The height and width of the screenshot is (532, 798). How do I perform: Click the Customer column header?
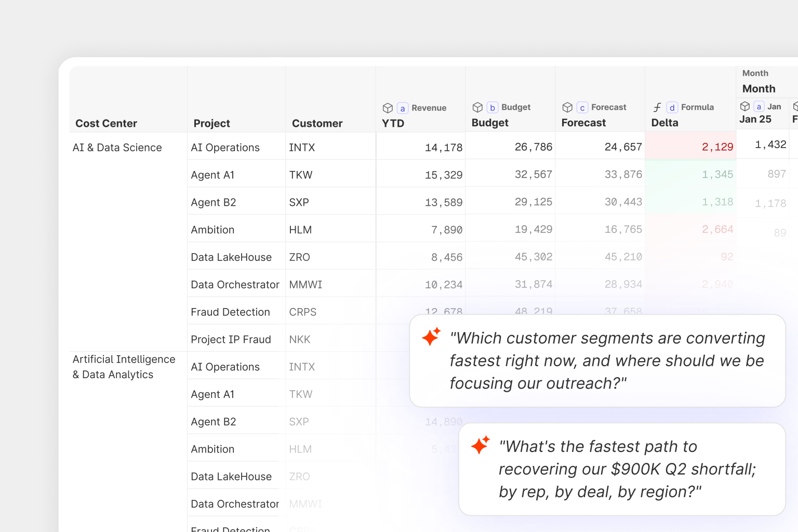(317, 124)
